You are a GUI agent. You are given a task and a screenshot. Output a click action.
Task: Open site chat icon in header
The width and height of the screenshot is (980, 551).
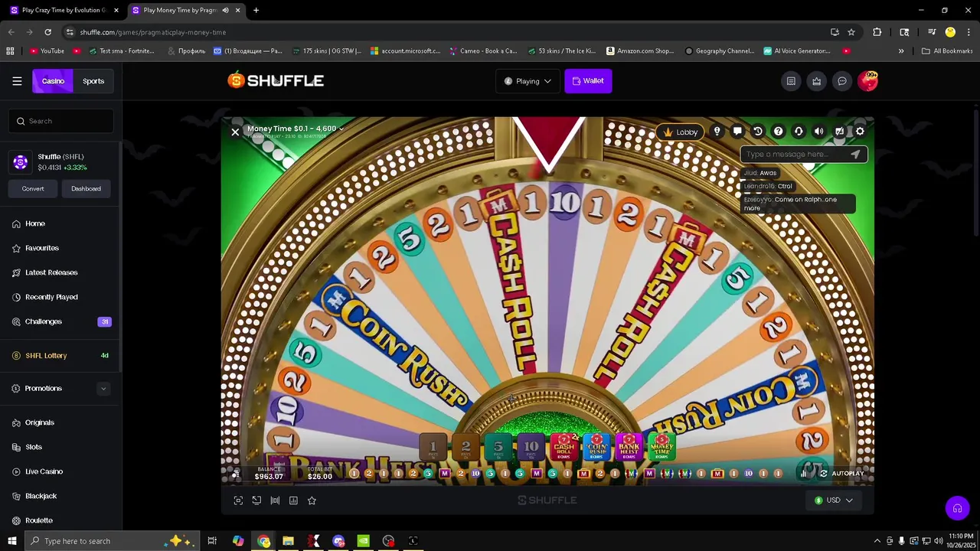coord(841,81)
